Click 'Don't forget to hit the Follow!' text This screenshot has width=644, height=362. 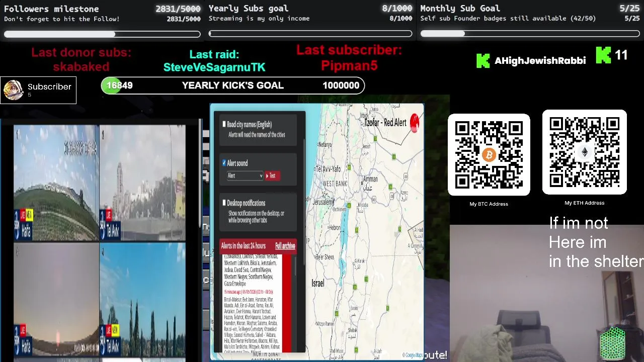tap(62, 19)
